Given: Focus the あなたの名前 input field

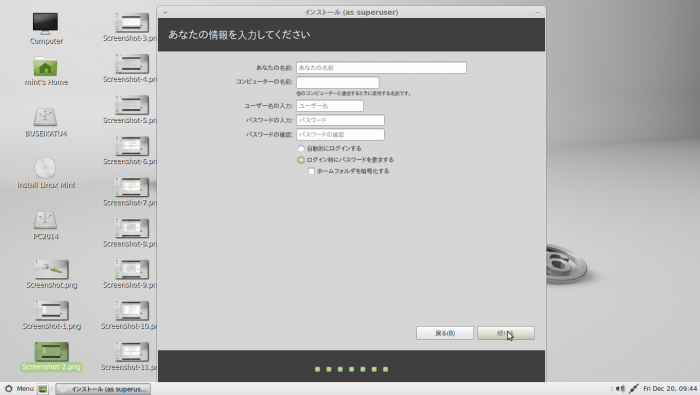Looking at the screenshot, I should coord(381,68).
